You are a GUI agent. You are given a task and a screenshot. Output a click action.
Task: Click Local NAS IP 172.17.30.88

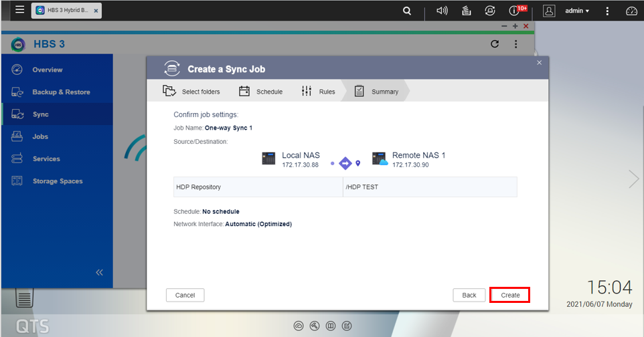click(300, 165)
